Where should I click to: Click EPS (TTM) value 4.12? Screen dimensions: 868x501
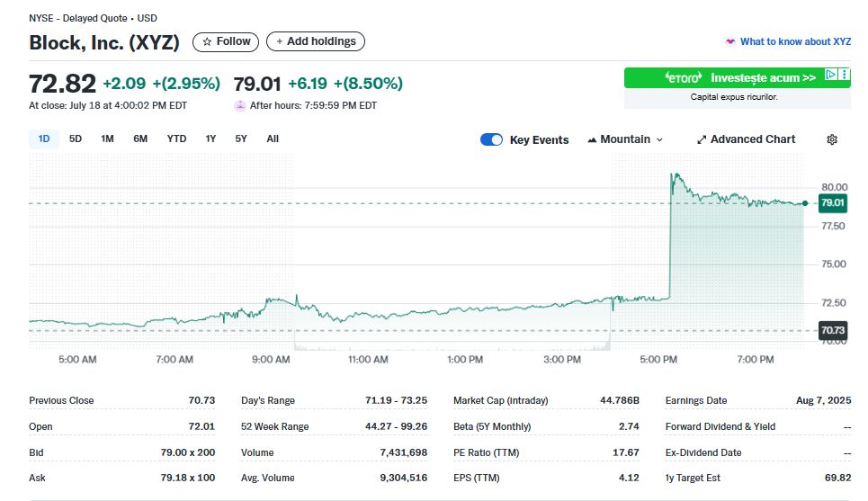click(629, 478)
